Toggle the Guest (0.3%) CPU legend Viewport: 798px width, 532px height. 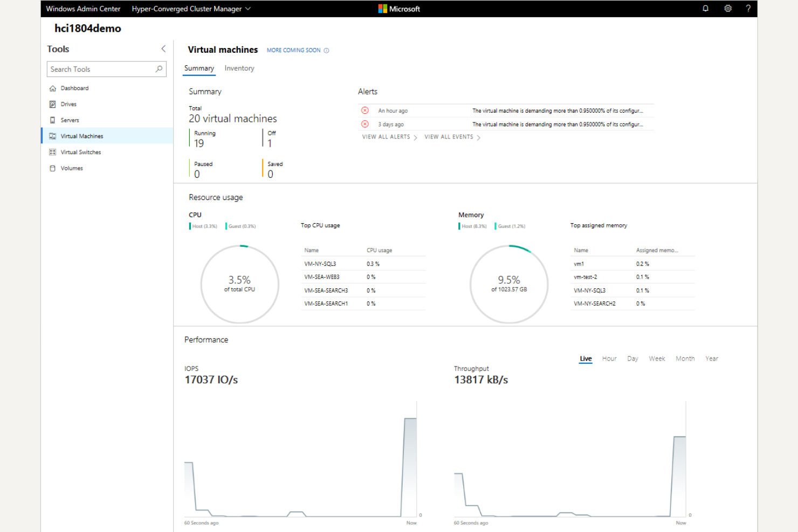(x=241, y=226)
